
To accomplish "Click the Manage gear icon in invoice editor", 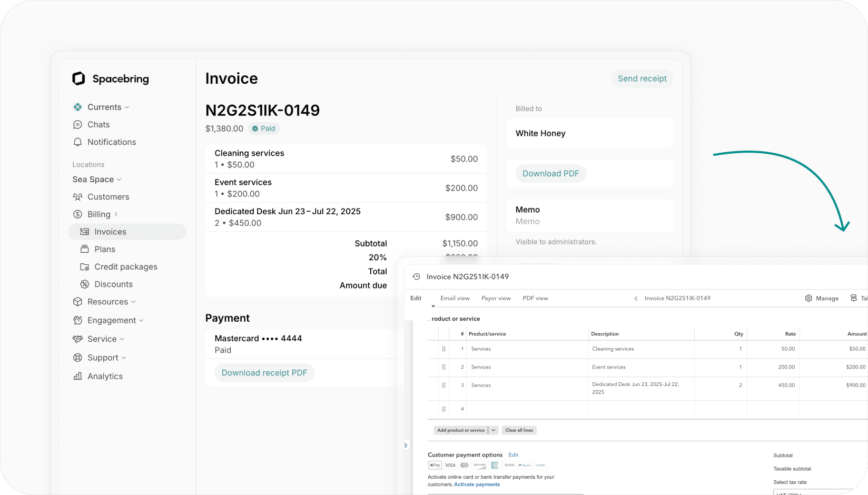I will point(809,298).
